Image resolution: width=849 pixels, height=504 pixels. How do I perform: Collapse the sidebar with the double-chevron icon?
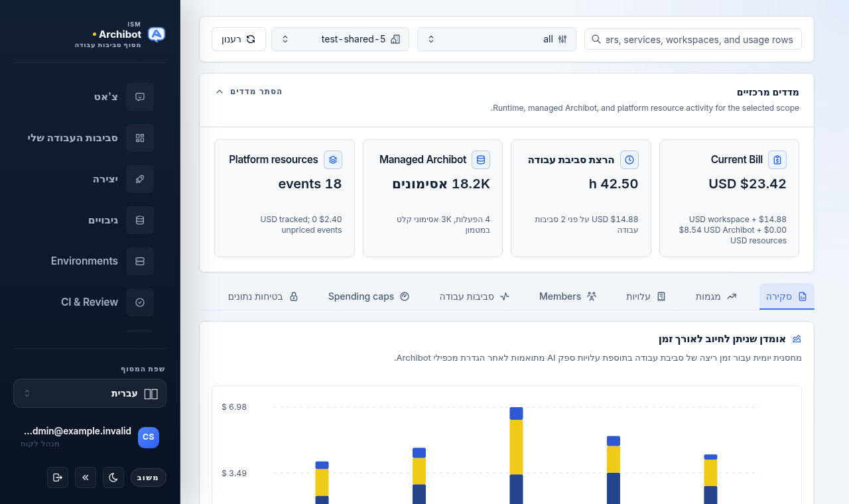tap(86, 477)
